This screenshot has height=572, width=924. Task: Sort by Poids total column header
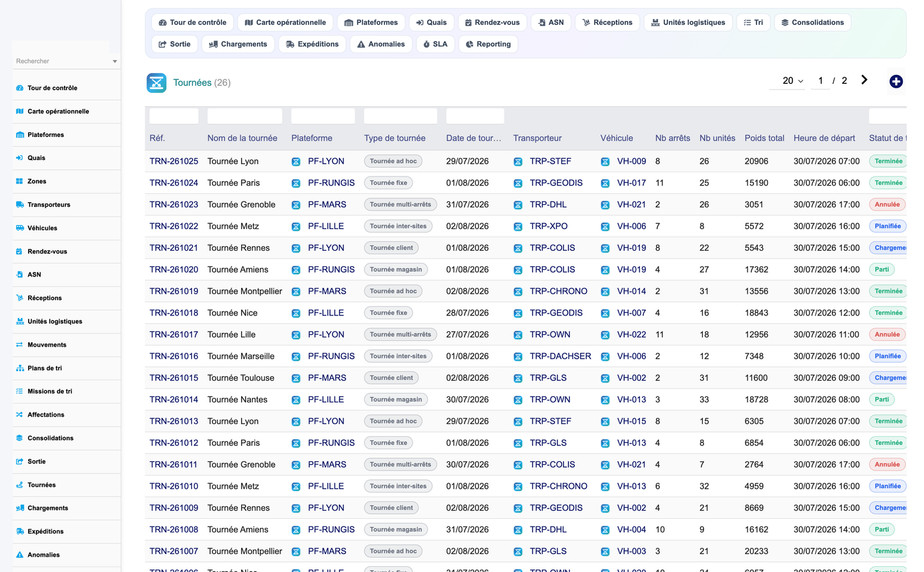click(x=764, y=138)
